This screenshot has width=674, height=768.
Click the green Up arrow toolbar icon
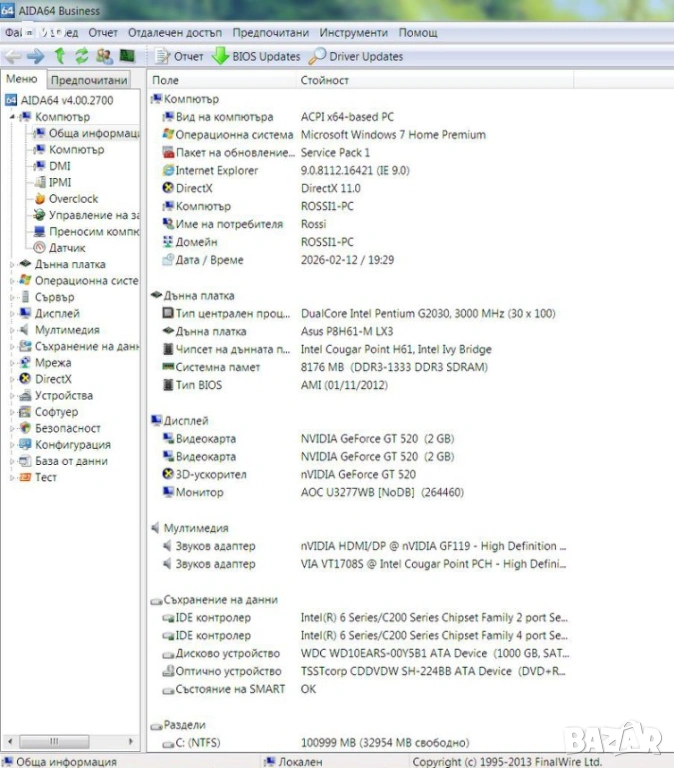coord(60,56)
